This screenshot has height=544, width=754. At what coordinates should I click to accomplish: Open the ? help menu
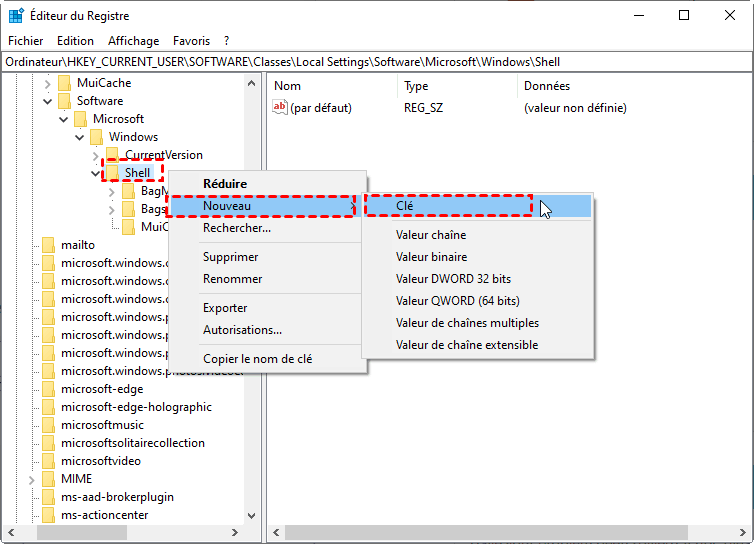coord(226,41)
